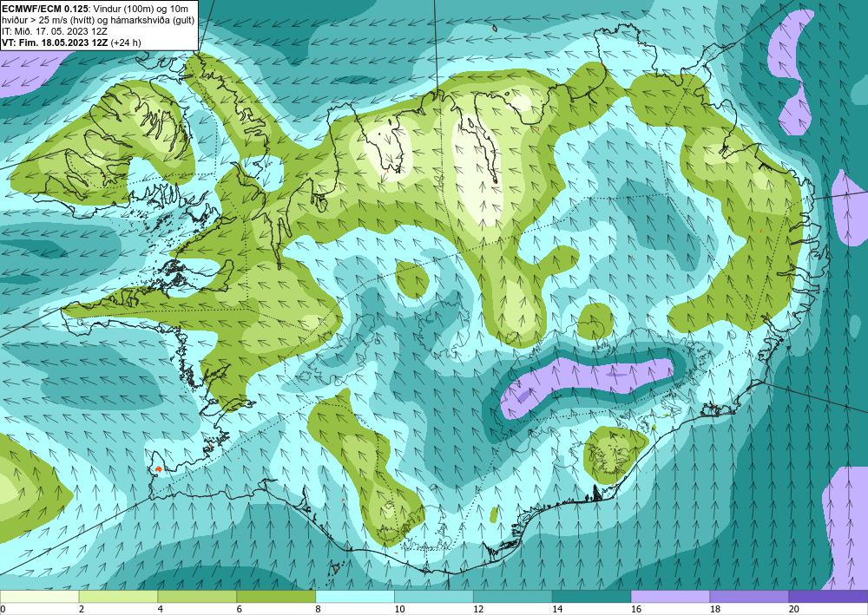Click the 16–18 m/s light purple legend swatch
This screenshot has height=615, width=868.
[670, 596]
